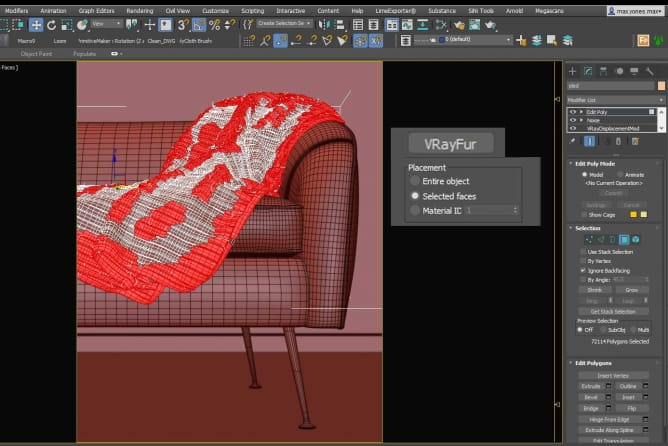
Task: Open the Hierarchy tab in command panel
Action: click(x=604, y=71)
